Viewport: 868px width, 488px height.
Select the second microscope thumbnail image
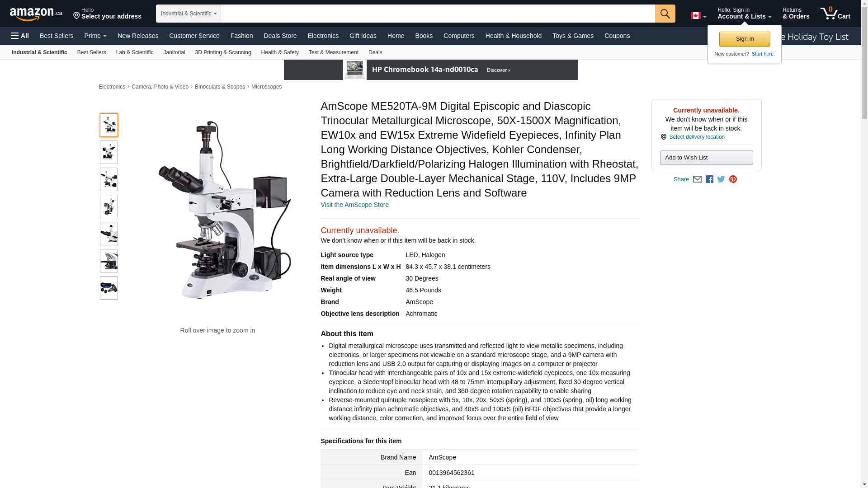pos(109,152)
